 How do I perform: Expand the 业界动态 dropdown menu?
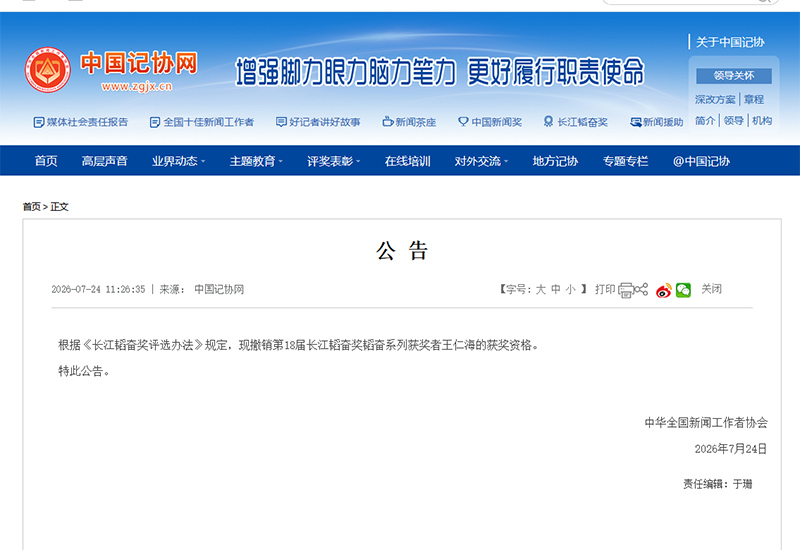coord(178,161)
